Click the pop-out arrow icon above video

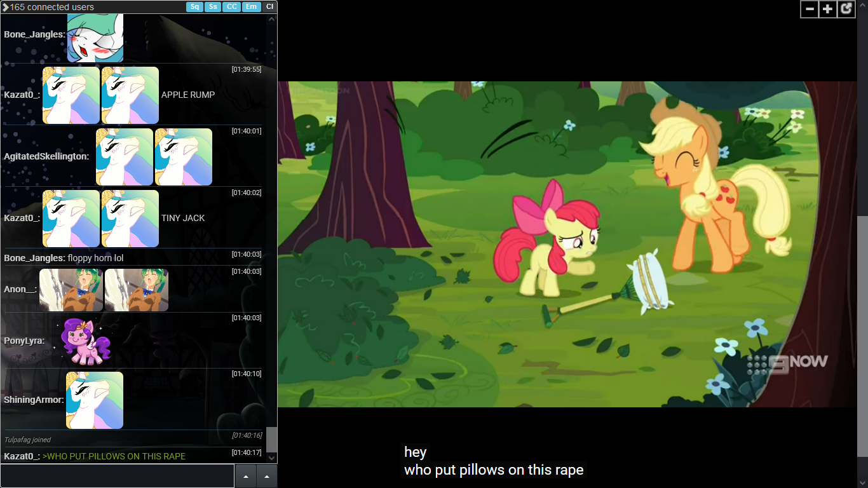846,9
